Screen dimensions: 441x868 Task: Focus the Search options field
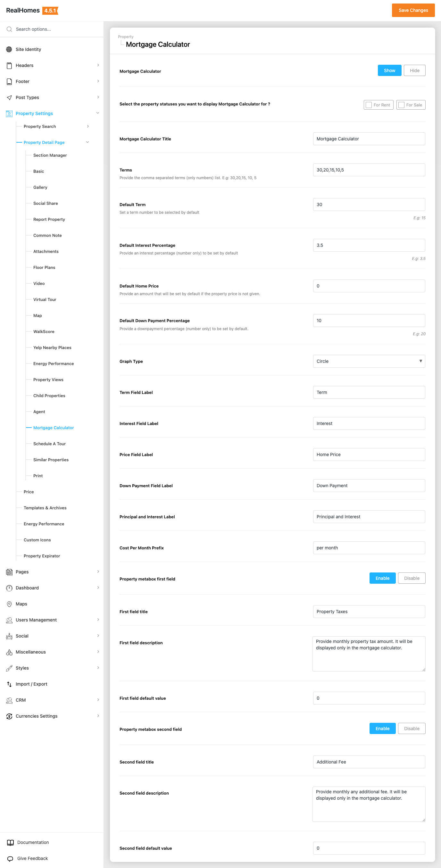(54, 29)
